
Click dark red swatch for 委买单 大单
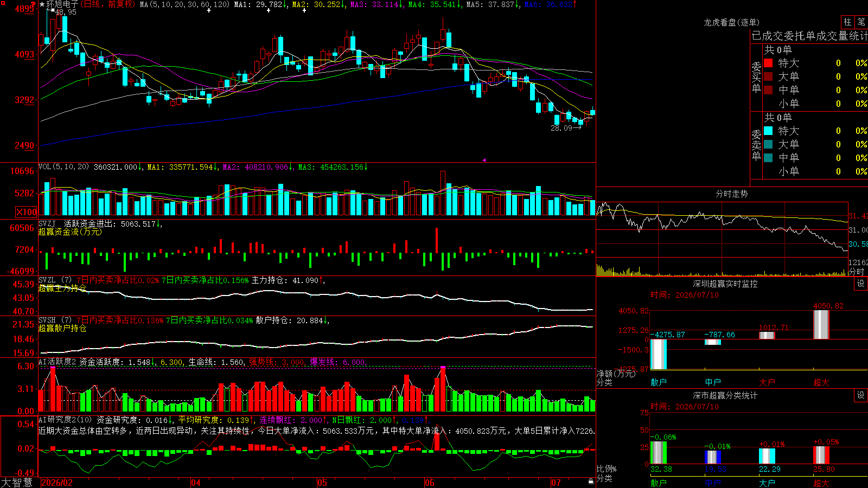[x=768, y=76]
